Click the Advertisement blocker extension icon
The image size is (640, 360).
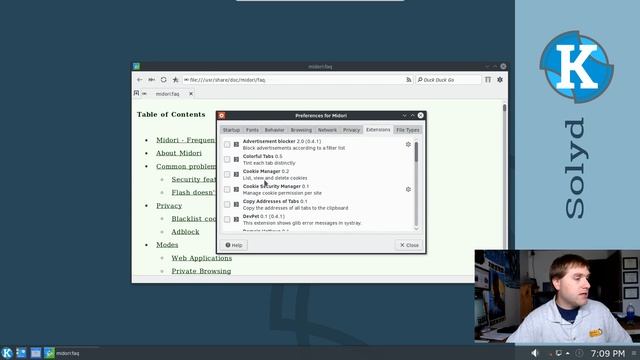pos(236,144)
